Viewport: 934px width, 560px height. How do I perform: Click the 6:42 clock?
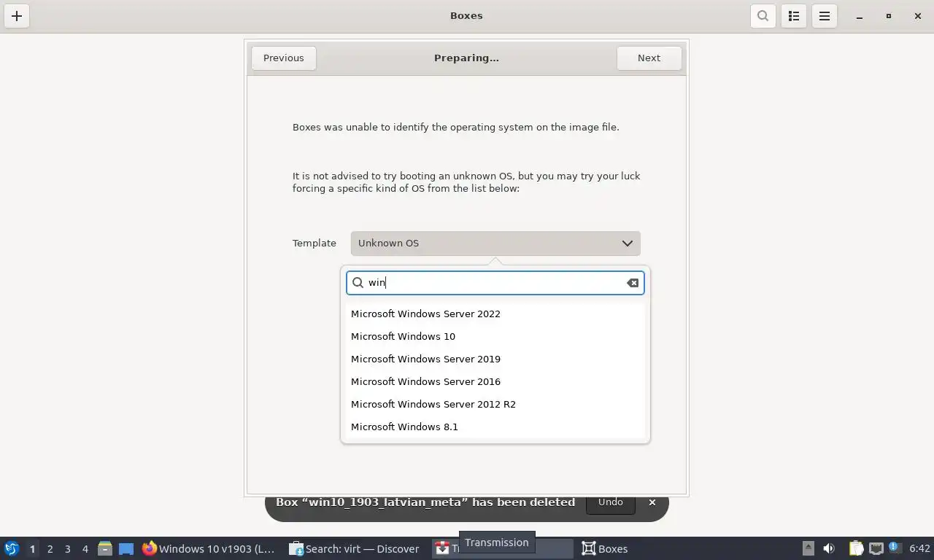(919, 549)
